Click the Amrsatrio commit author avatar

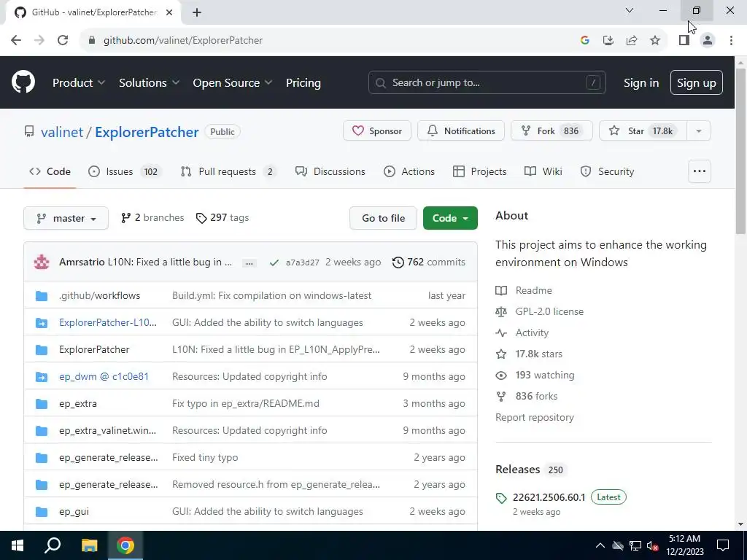pos(42,262)
